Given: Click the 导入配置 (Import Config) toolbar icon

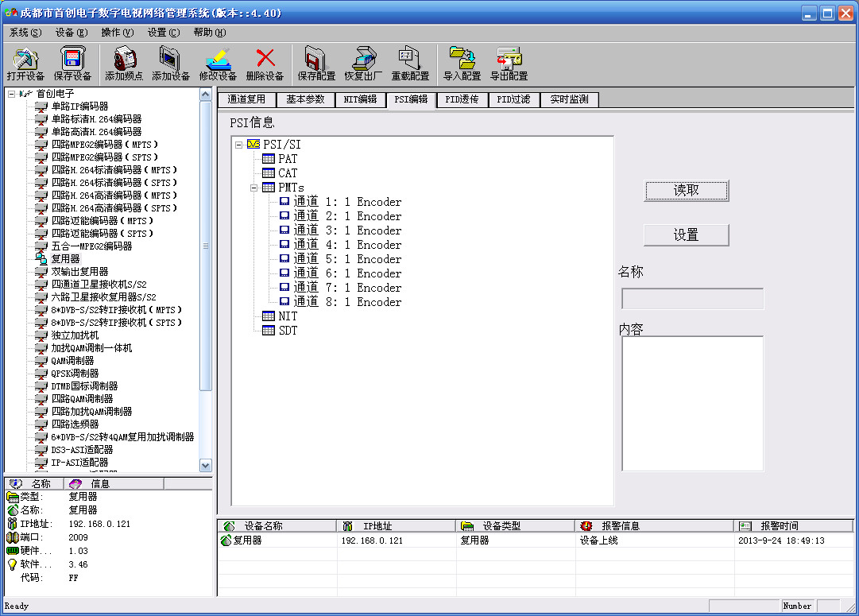Looking at the screenshot, I should tap(462, 59).
